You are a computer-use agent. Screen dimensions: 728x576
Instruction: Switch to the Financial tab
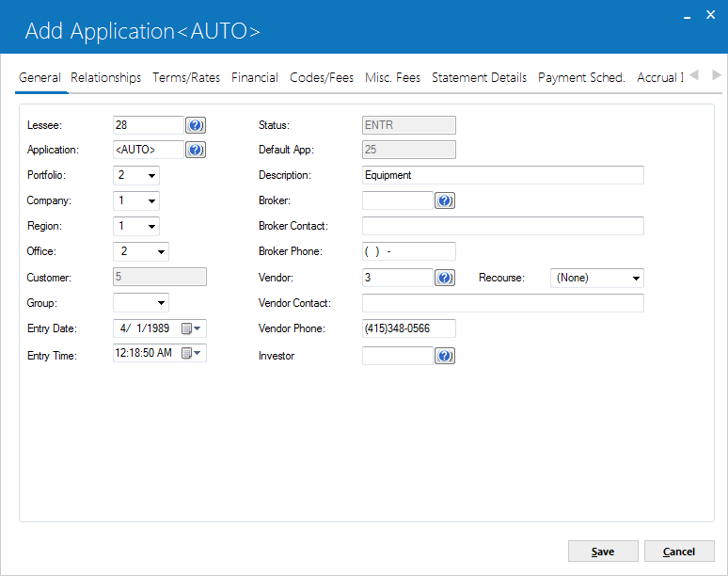tap(255, 77)
